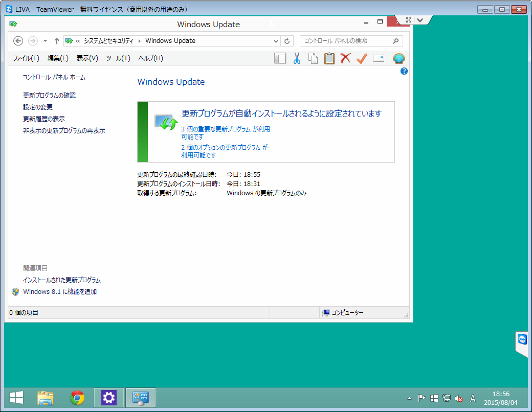Screen dimensions: 532x412
Task: Click the Classic Shell settings shell icon
Action: [x=398, y=58]
